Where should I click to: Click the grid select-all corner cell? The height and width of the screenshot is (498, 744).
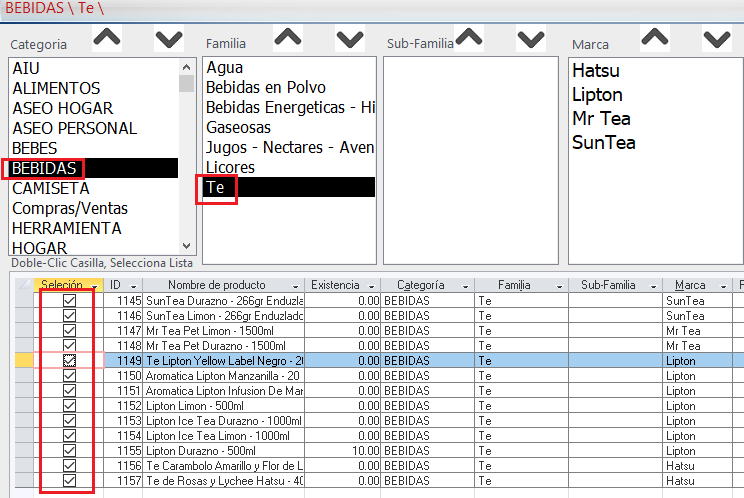point(24,285)
